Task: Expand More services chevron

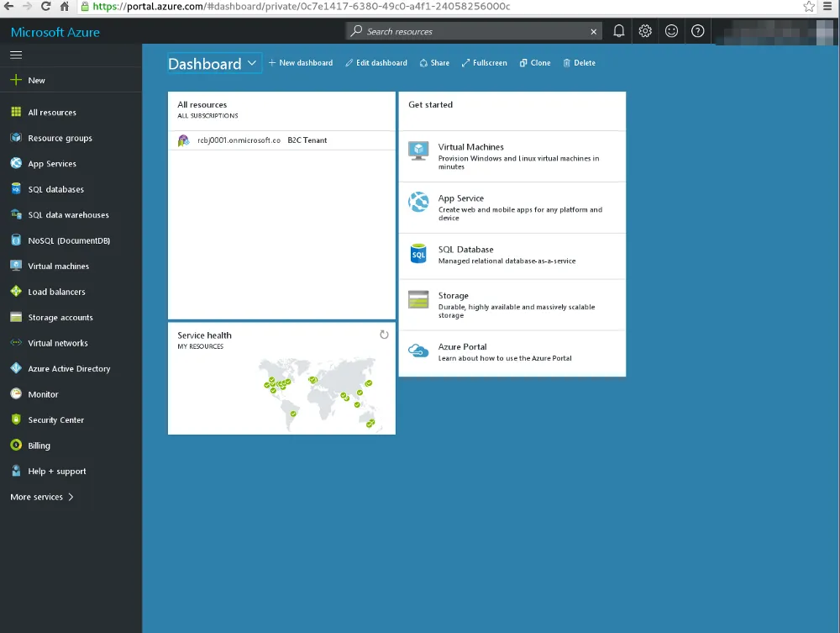Action: pyautogui.click(x=71, y=497)
